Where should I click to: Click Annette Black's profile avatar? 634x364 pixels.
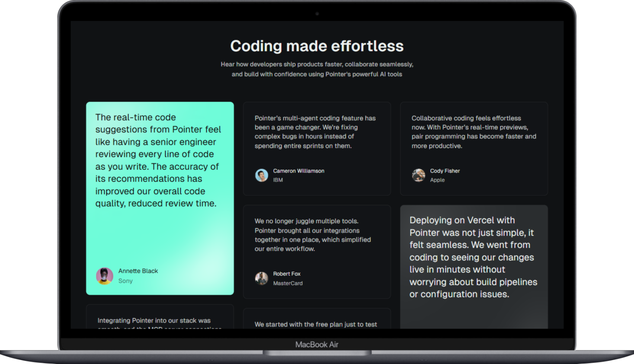[104, 276]
